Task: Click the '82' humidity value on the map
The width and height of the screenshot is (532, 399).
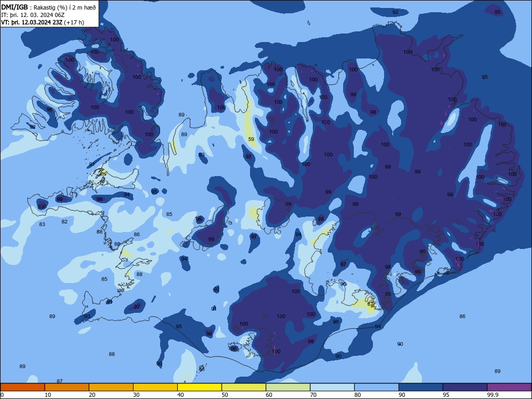Action: click(x=64, y=221)
